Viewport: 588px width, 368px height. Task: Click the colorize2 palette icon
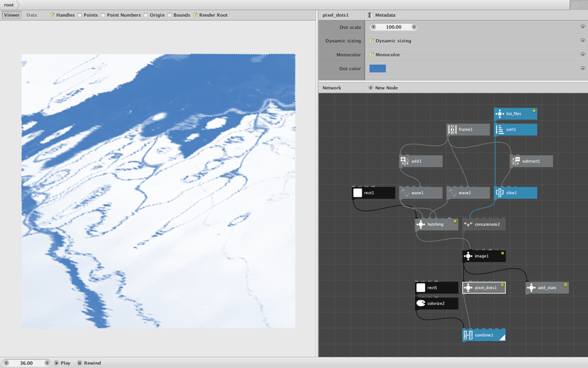(421, 303)
